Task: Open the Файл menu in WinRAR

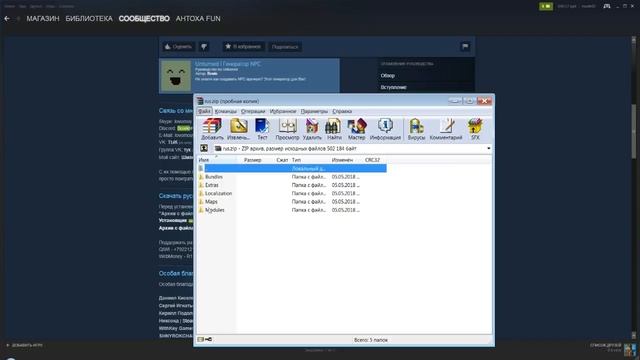Action: click(204, 111)
